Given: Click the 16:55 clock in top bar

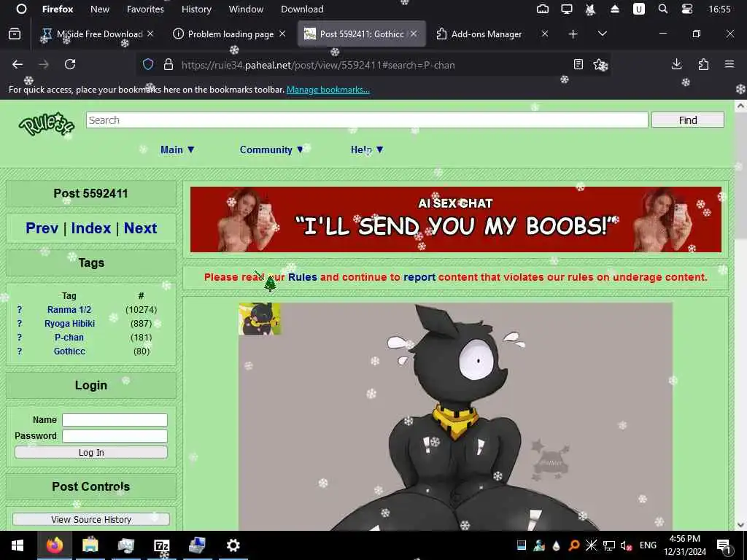Looking at the screenshot, I should (x=719, y=9).
